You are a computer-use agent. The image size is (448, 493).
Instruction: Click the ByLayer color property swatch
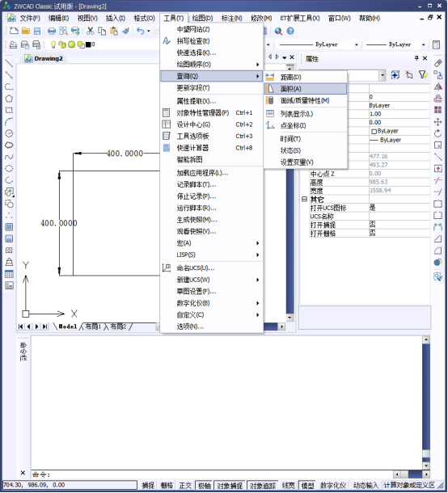coord(374,131)
